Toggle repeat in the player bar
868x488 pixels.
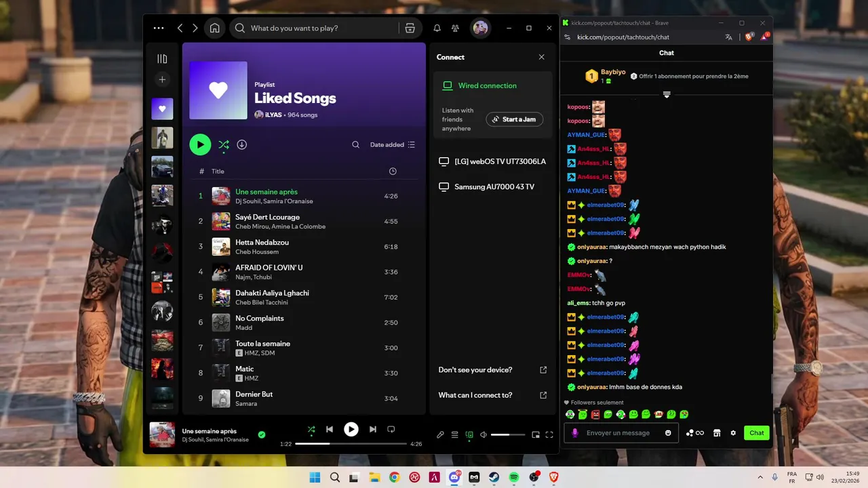coord(391,429)
